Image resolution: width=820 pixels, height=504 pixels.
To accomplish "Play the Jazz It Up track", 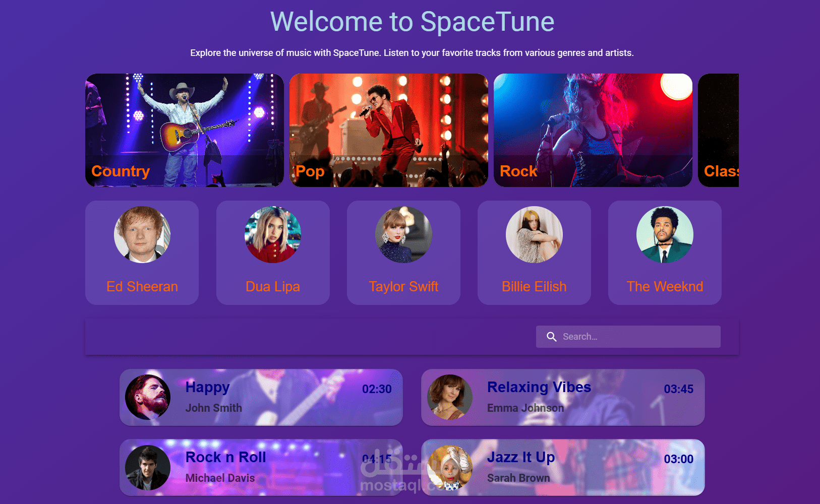I will click(563, 467).
